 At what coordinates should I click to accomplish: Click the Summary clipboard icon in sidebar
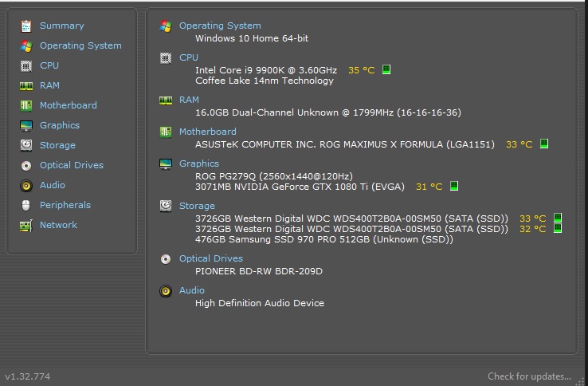click(26, 26)
